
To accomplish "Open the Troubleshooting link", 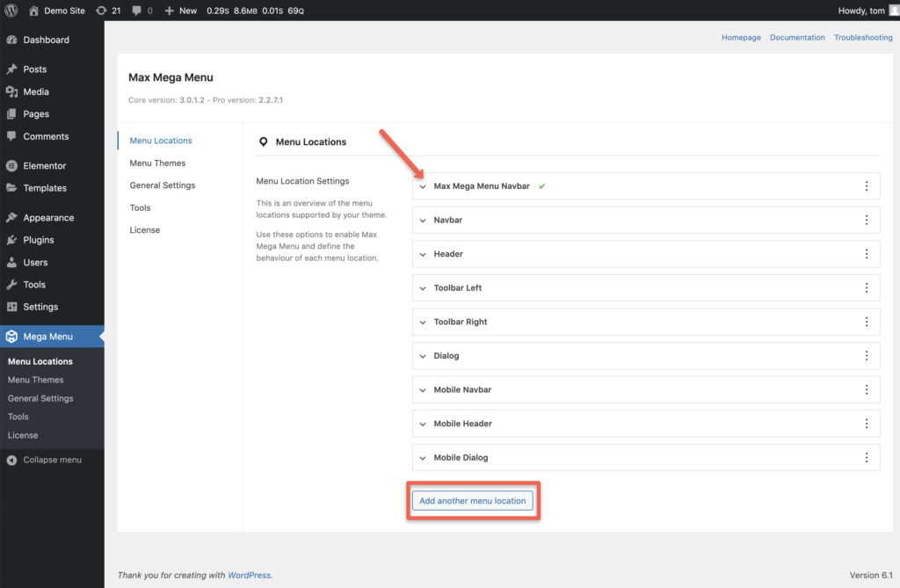I will 863,38.
